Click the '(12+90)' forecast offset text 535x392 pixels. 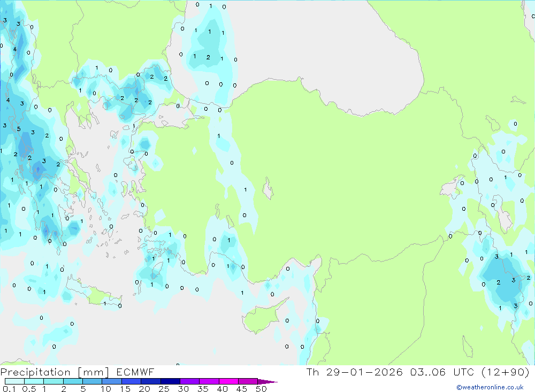pos(506,372)
